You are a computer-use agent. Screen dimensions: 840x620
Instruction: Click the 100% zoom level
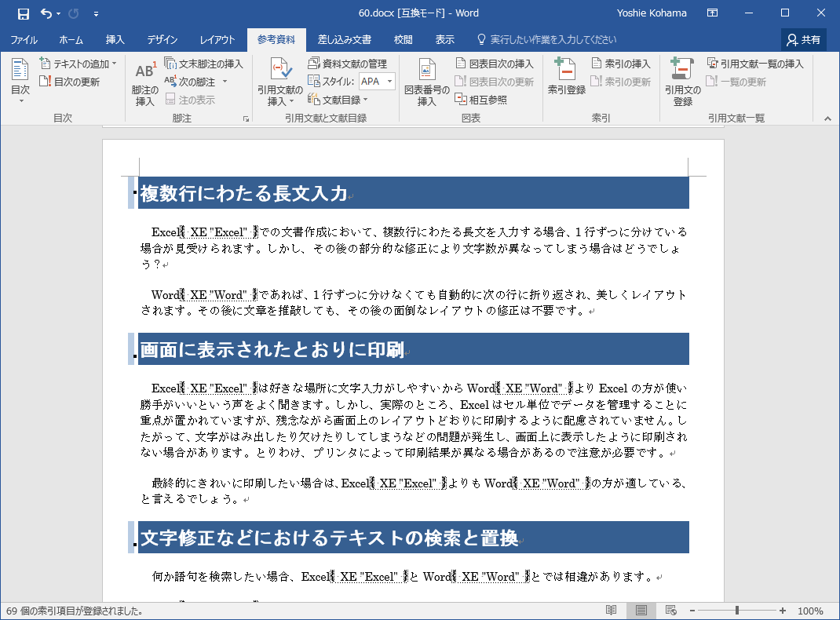coord(810,611)
